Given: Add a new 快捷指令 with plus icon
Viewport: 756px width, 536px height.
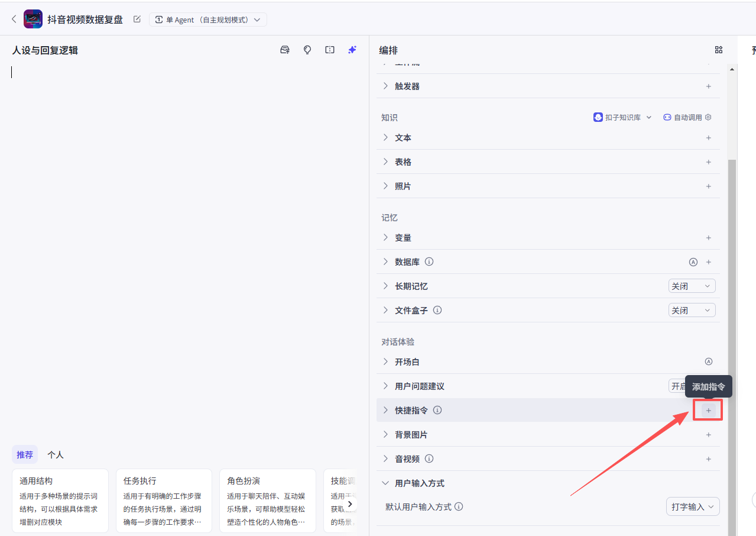Looking at the screenshot, I should (708, 411).
